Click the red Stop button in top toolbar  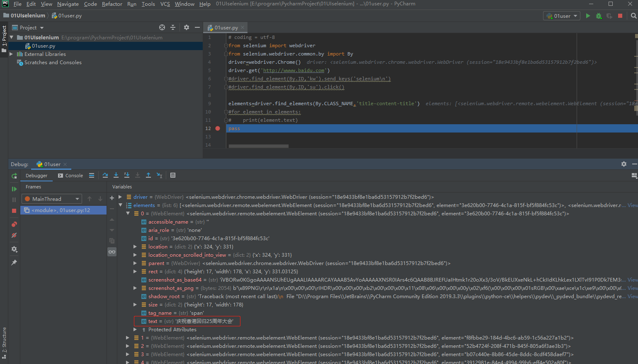coord(620,16)
